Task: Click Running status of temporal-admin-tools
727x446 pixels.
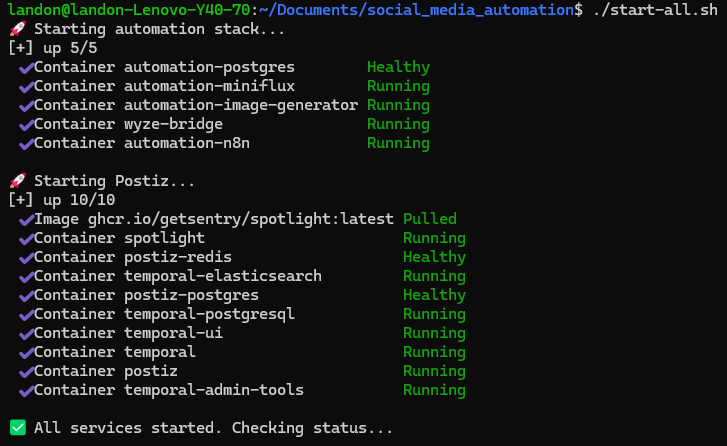Action: (x=434, y=390)
